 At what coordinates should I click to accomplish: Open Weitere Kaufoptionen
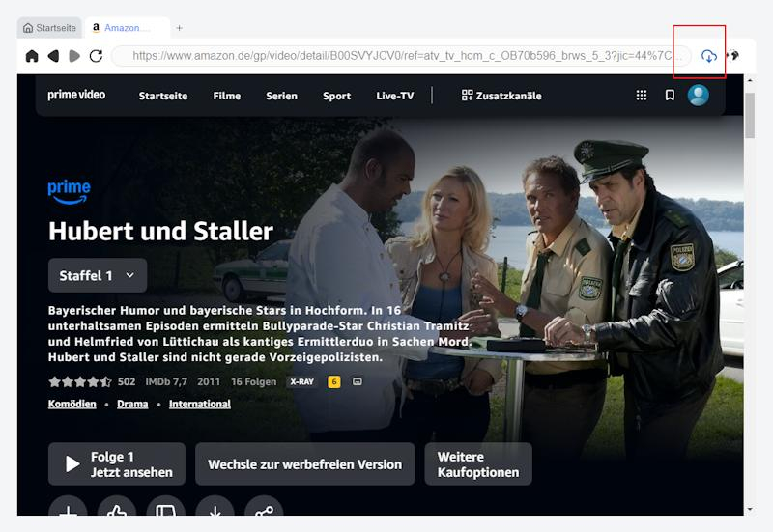pyautogui.click(x=478, y=464)
